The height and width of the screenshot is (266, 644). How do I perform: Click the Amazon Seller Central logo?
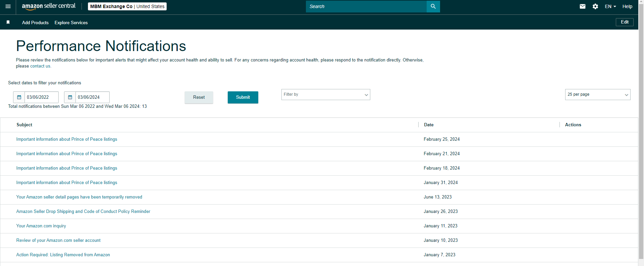pos(49,6)
